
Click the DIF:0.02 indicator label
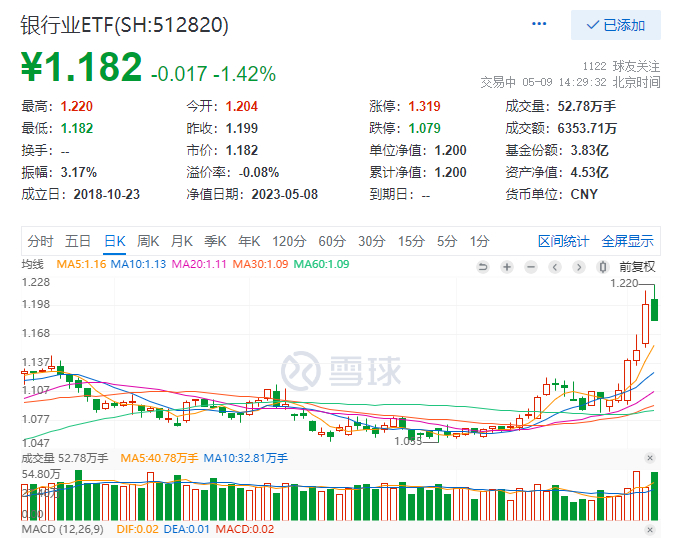137,529
